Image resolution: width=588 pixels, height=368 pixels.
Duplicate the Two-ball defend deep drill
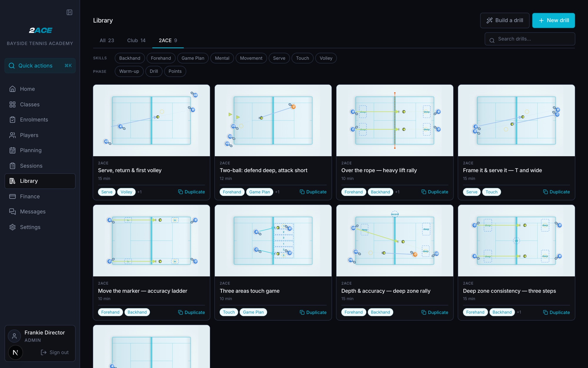click(313, 192)
